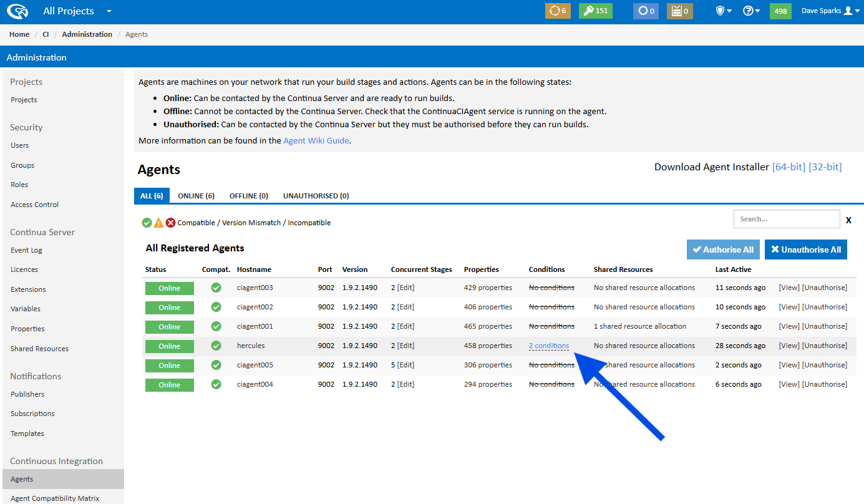864x504 pixels.
Task: Open Agent Compatibility Matrix in the sidebar
Action: pos(55,498)
